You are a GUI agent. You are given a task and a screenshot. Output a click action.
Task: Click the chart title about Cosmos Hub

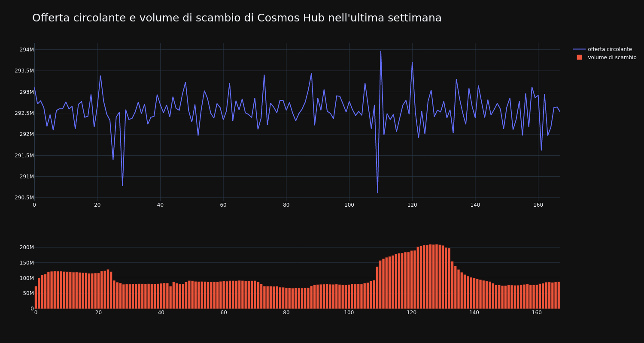click(237, 18)
